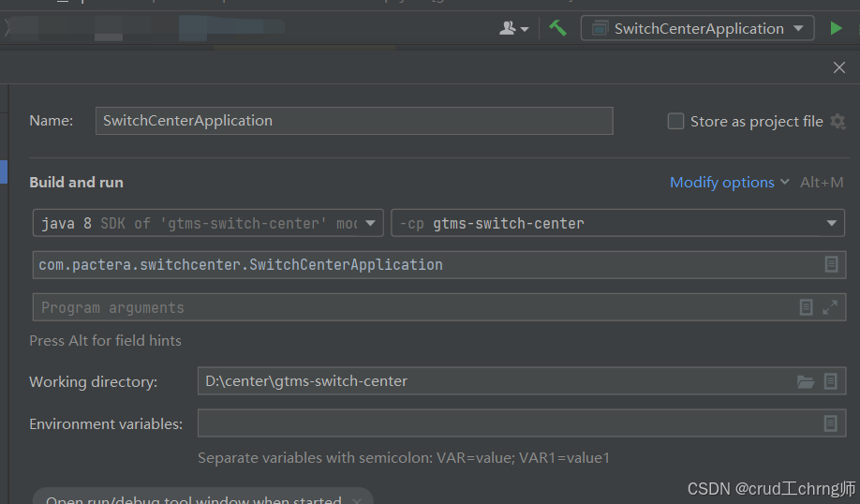Click the Working directory label
The image size is (860, 504).
coord(94,381)
